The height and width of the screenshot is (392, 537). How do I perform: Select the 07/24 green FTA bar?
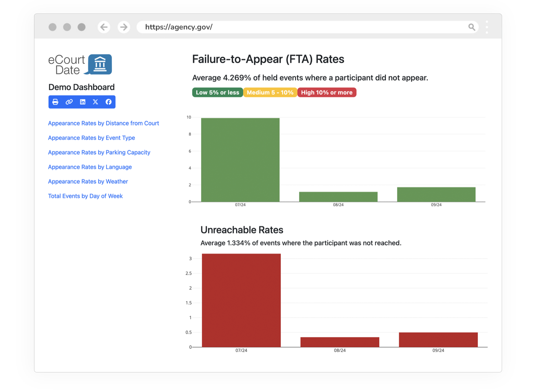tap(240, 160)
